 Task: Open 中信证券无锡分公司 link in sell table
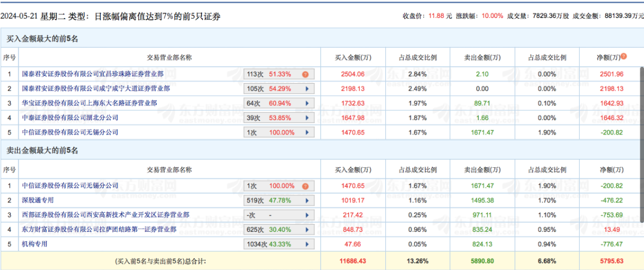coord(70,186)
